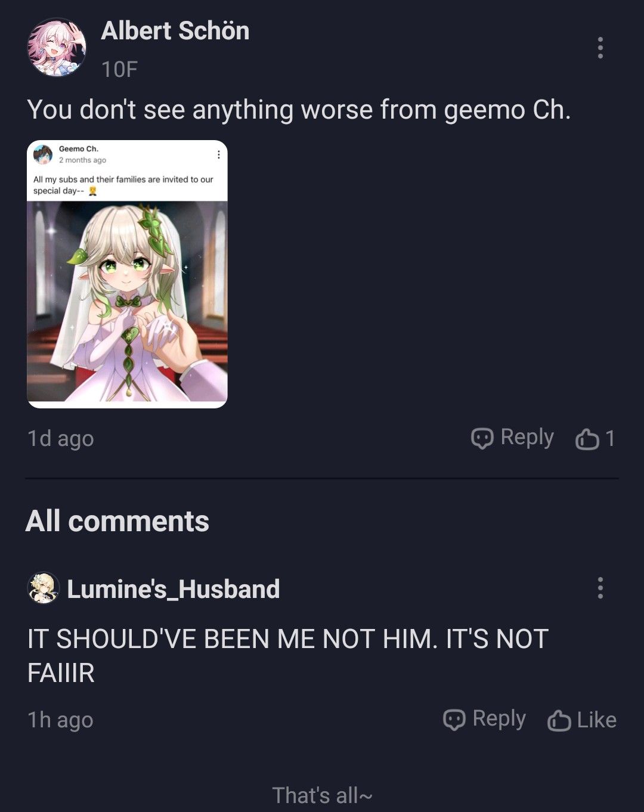Screen dimensions: 644x812
Task: Click the Like label on Lumine's_Husband comment
Action: (597, 720)
